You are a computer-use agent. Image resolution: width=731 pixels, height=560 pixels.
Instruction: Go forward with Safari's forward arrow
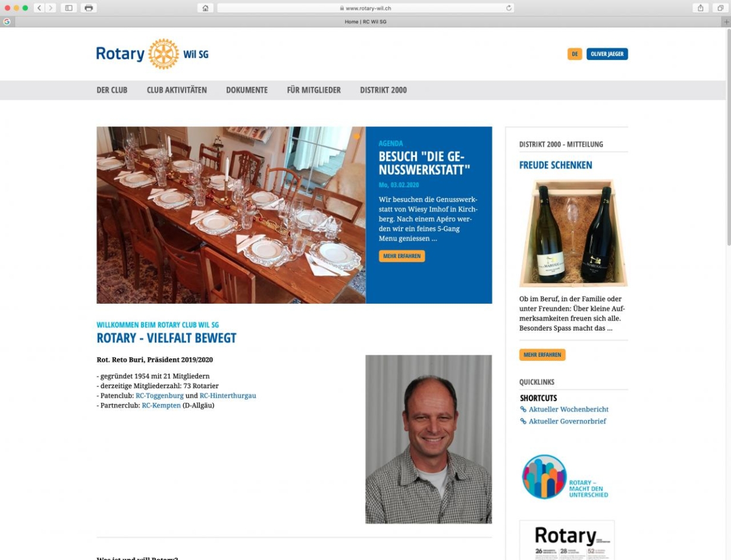tap(51, 8)
